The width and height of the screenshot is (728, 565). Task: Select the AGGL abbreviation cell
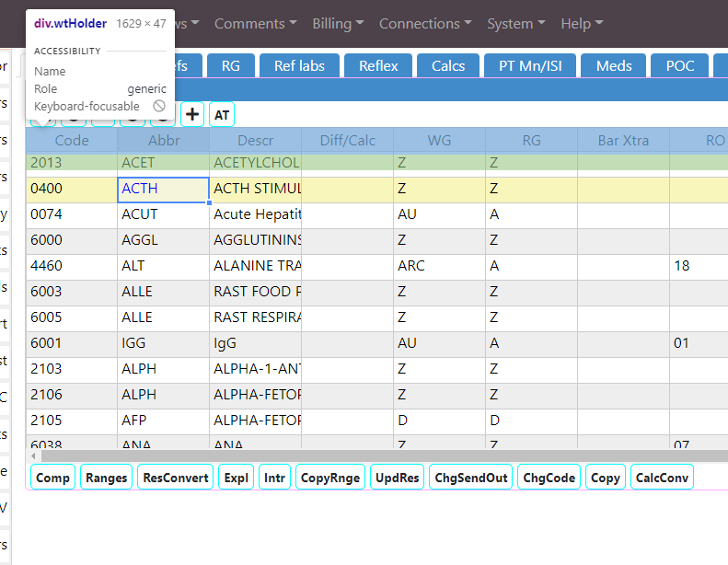(164, 240)
